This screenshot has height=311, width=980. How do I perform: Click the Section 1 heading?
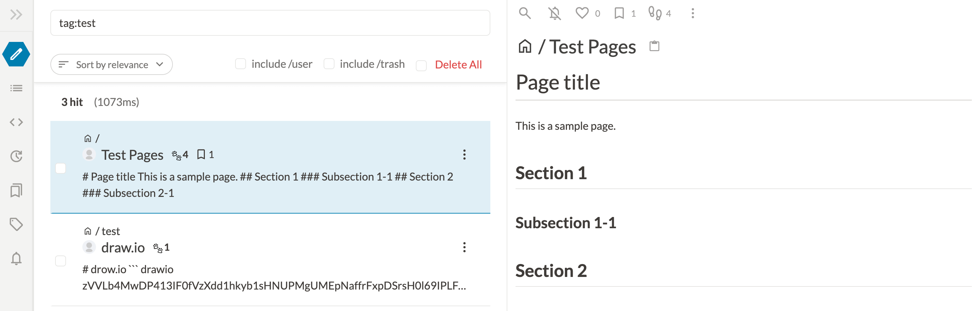[551, 173]
